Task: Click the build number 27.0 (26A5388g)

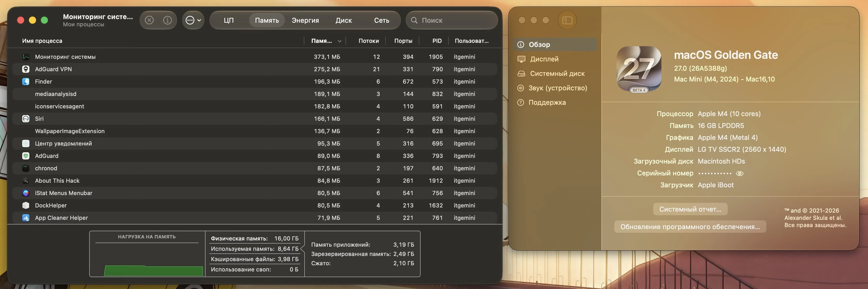Action: (x=701, y=68)
